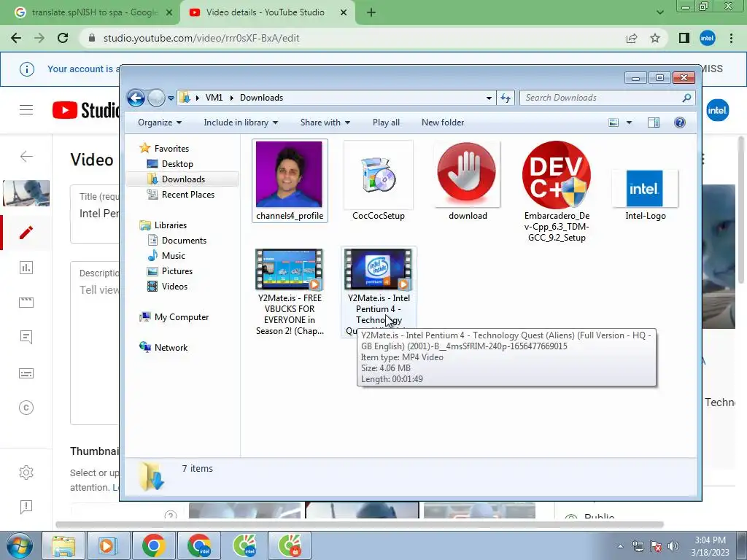Click the volume icon in system tray
The height and width of the screenshot is (560, 747).
(673, 546)
